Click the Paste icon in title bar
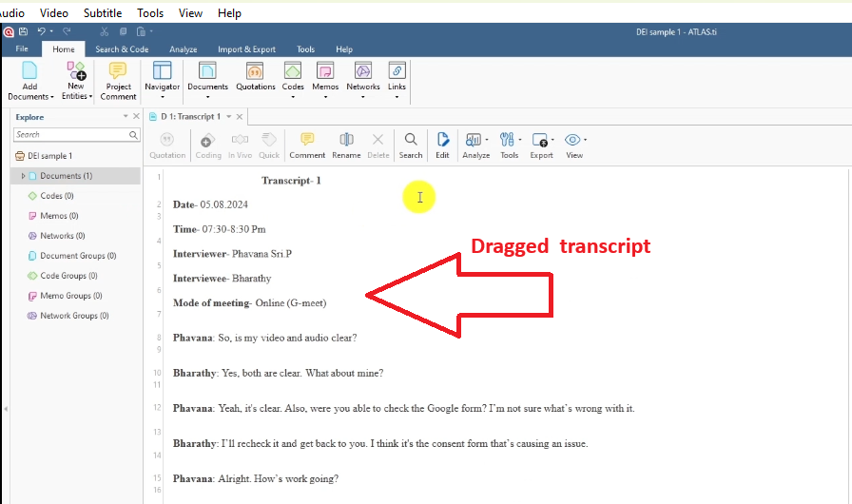Image resolution: width=852 pixels, height=504 pixels. 141,31
